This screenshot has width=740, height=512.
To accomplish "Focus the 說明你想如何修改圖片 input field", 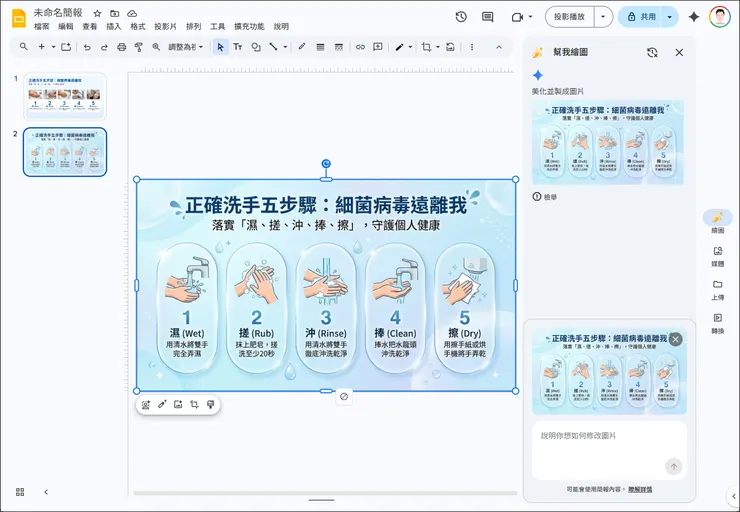I will [x=609, y=449].
